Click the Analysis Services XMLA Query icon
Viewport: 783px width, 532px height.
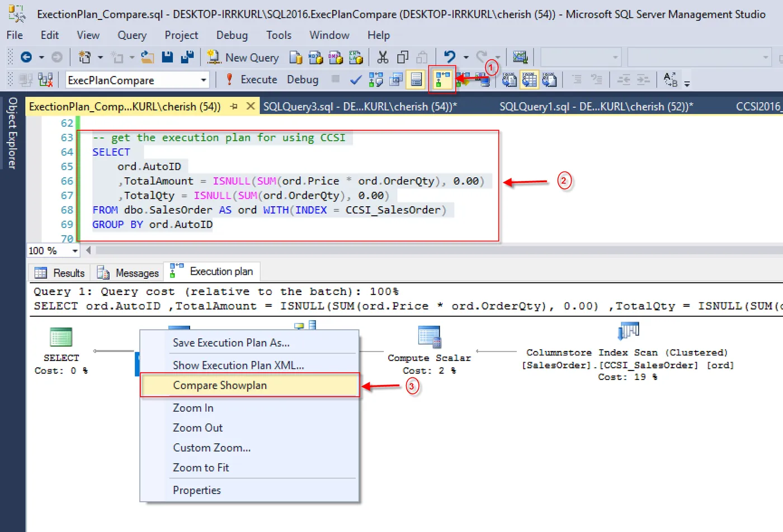(x=356, y=57)
